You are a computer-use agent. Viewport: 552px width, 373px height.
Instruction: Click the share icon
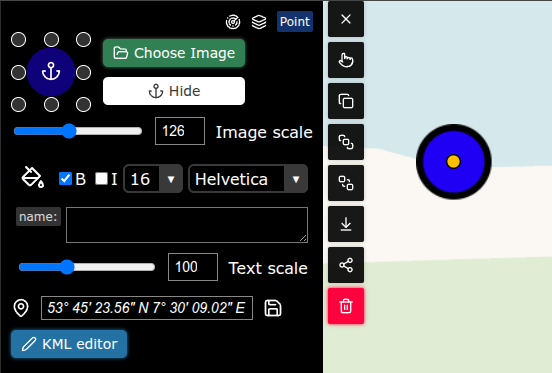click(x=346, y=265)
